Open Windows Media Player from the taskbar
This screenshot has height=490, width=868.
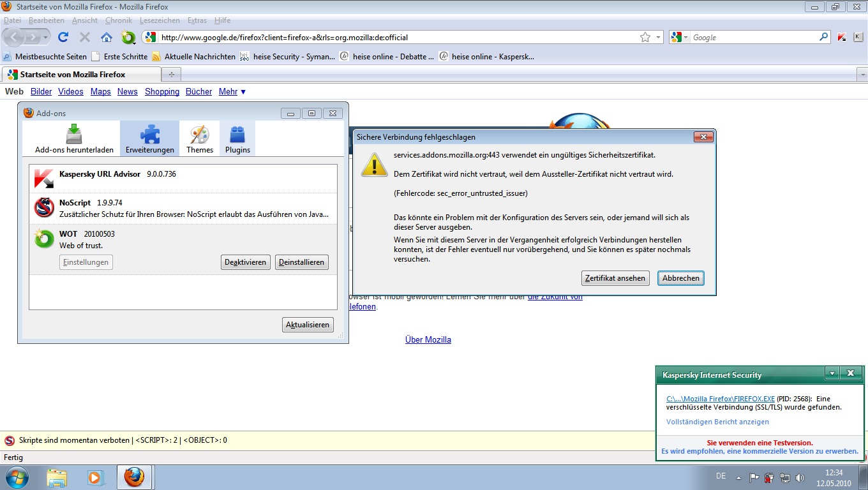point(95,477)
